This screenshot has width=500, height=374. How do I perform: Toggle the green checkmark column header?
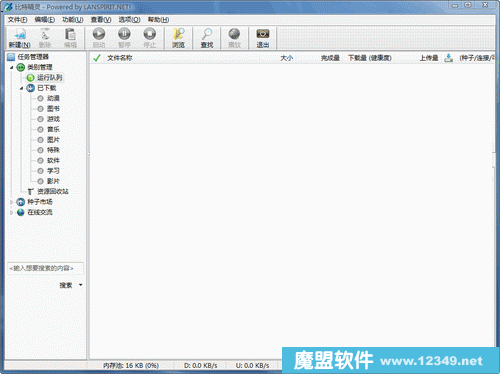97,58
